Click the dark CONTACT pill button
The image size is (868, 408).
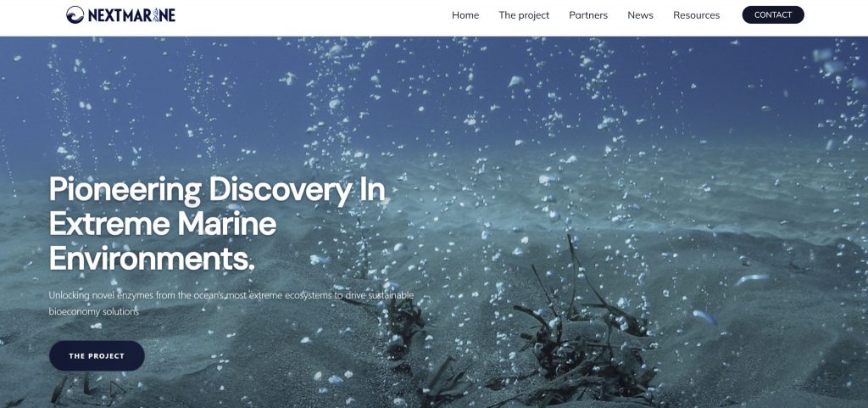click(773, 15)
